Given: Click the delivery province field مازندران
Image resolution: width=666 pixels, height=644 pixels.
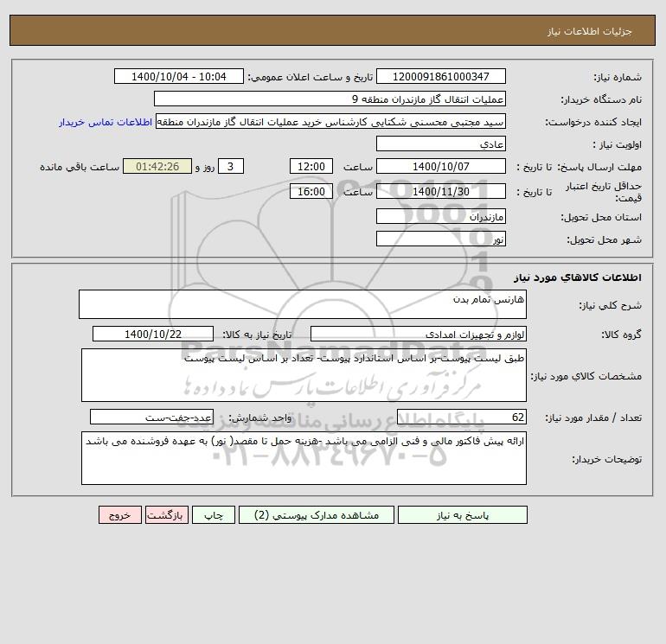Looking at the screenshot, I should [x=441, y=216].
